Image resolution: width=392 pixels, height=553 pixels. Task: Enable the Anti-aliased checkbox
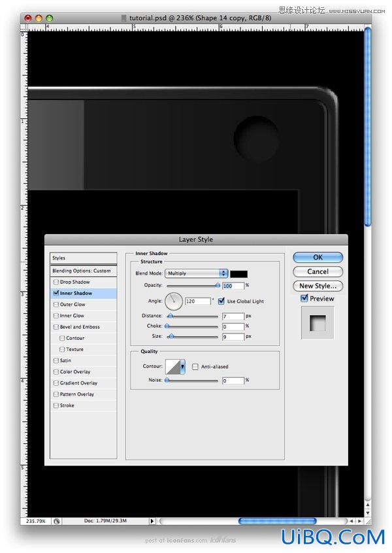pos(195,367)
